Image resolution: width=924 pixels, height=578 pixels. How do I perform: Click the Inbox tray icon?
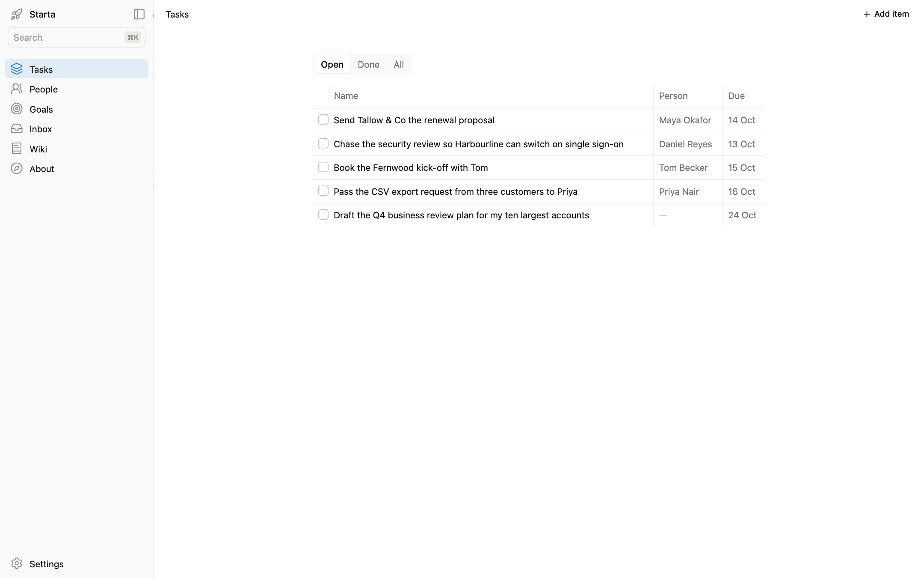point(17,128)
